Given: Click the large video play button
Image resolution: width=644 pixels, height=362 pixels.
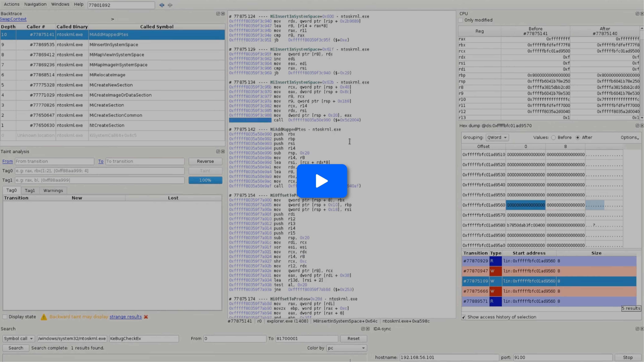Looking at the screenshot, I should coord(322,181).
